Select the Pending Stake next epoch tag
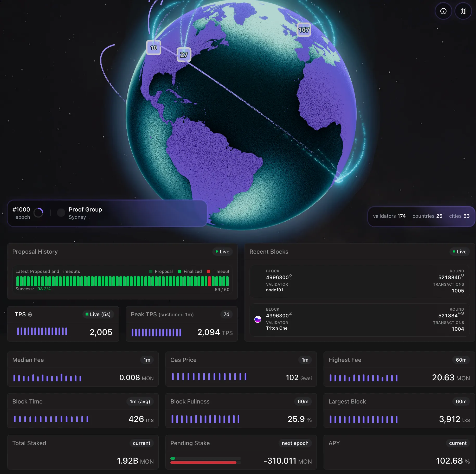The height and width of the screenshot is (474, 476). point(295,443)
